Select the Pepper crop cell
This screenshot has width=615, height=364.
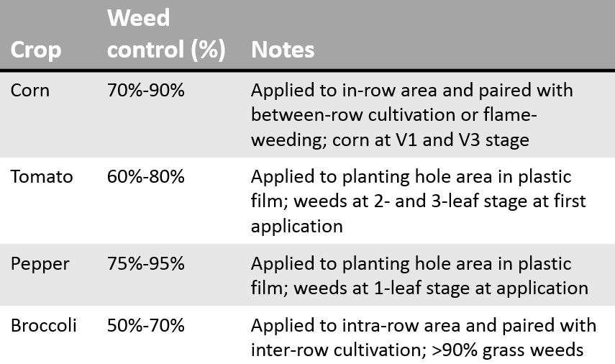point(40,264)
